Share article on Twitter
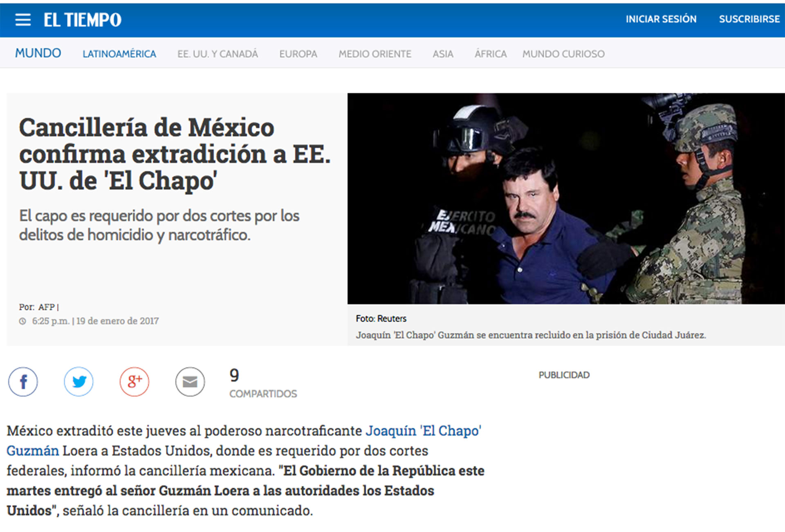 78,382
